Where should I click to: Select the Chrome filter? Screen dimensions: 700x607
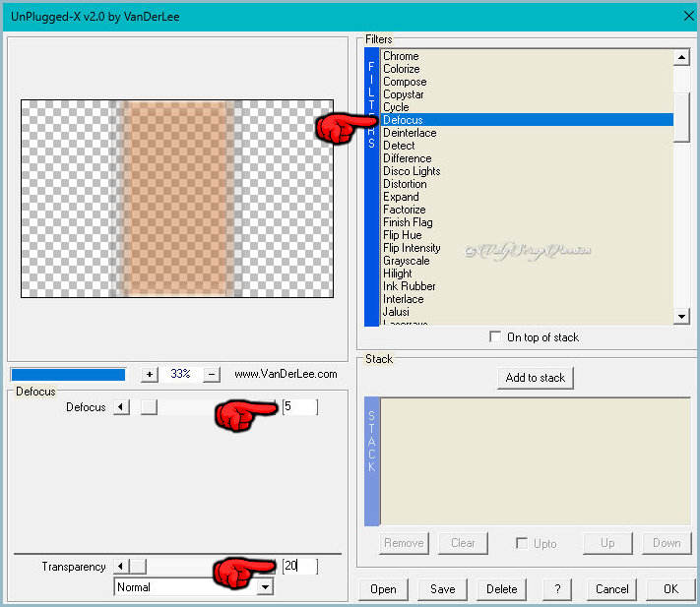tap(528, 56)
